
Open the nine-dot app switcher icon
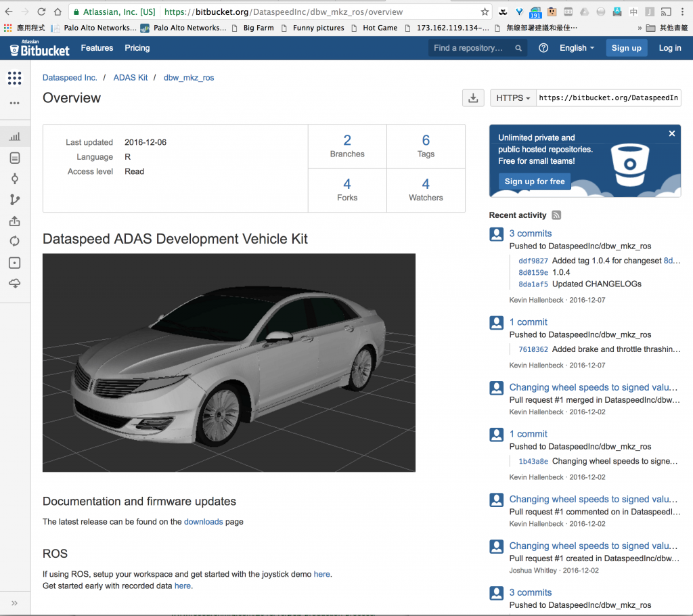pyautogui.click(x=15, y=79)
